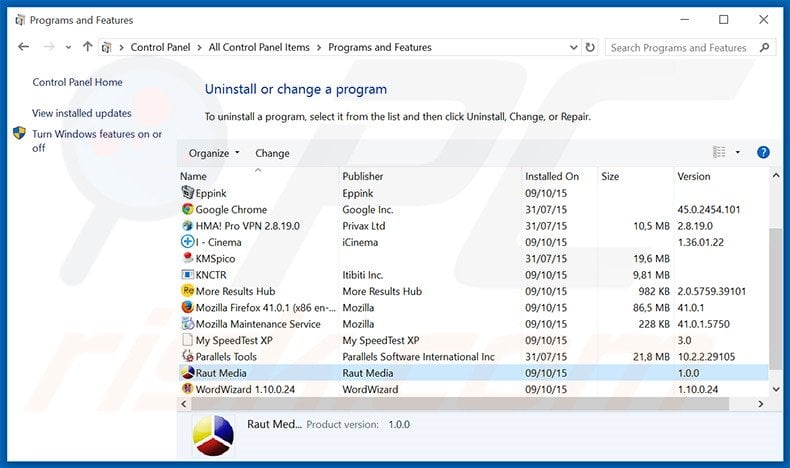The width and height of the screenshot is (790, 468).
Task: Open the view options dropdown arrow
Action: 738,152
